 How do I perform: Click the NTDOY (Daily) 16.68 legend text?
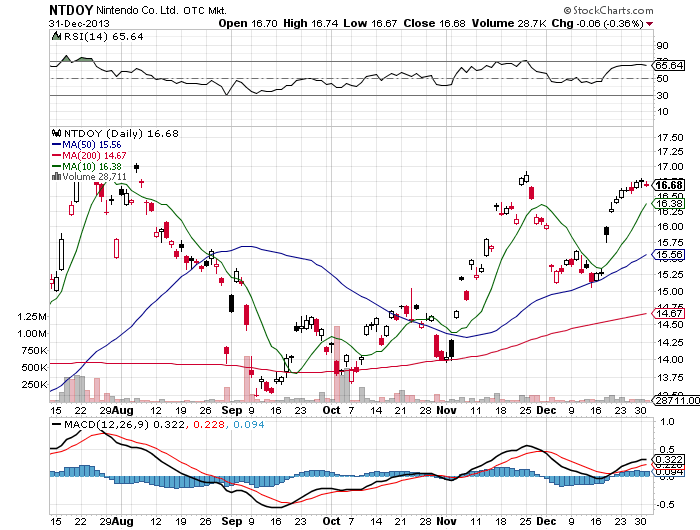pos(121,134)
